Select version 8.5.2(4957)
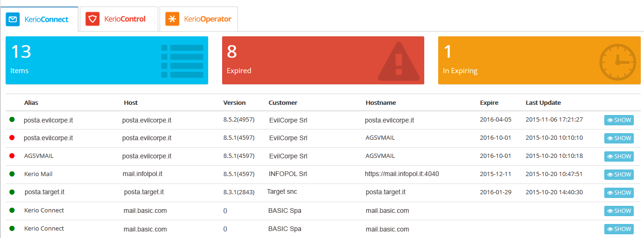The image size is (644, 238). point(239,120)
